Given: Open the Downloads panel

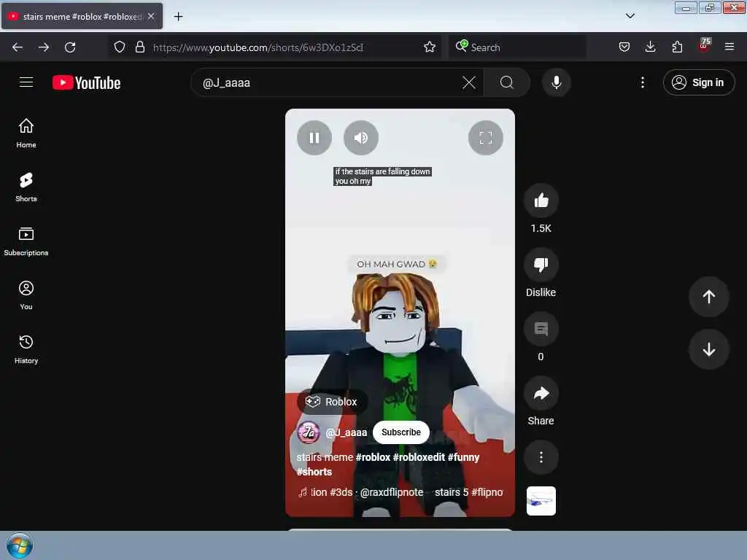Looking at the screenshot, I should tap(650, 47).
